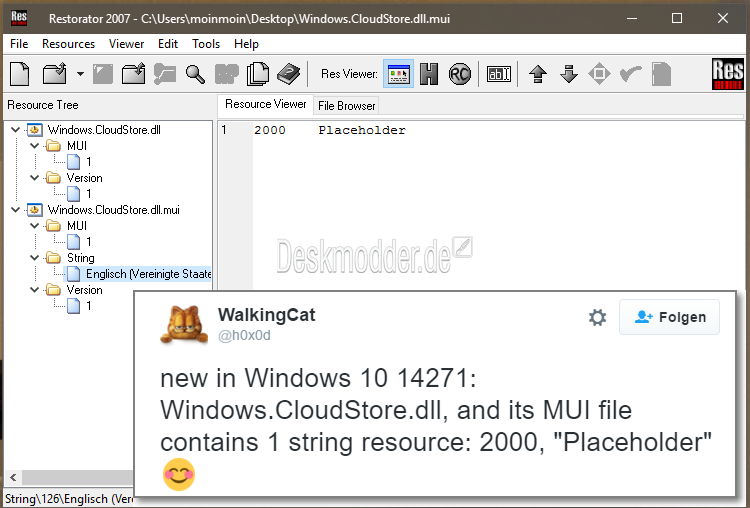Switch to RC view mode icon
This screenshot has height=508, width=750.
459,74
